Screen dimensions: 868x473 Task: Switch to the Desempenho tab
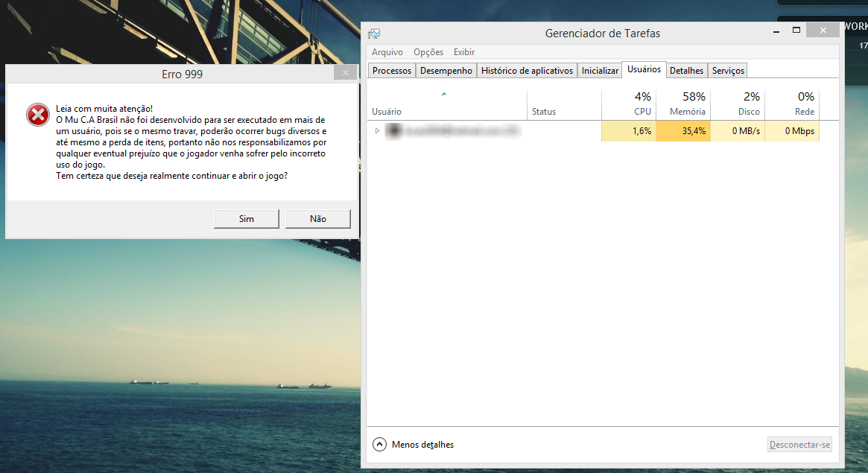pos(446,71)
